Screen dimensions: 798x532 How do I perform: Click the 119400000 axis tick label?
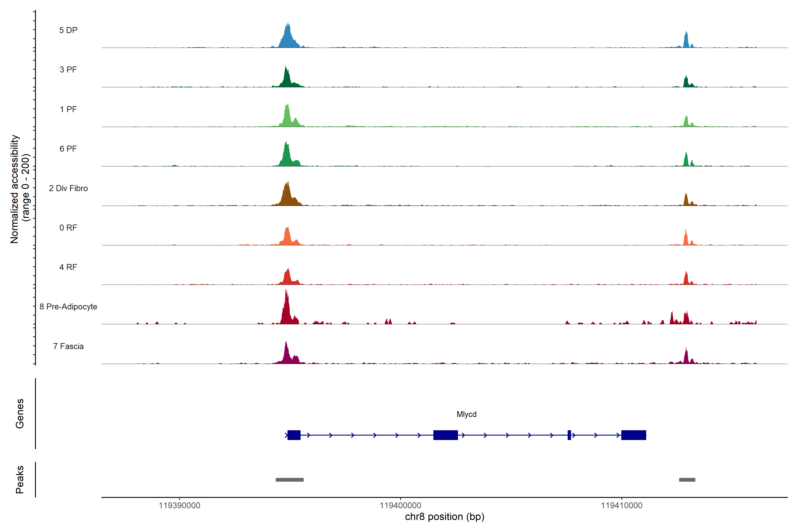[400, 506]
